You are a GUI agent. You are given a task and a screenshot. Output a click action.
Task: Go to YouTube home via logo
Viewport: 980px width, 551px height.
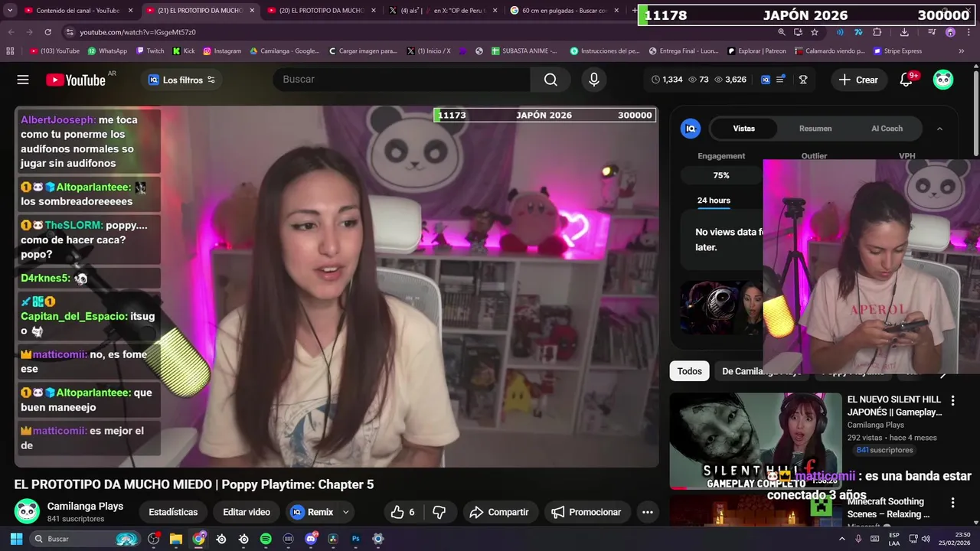coord(75,80)
